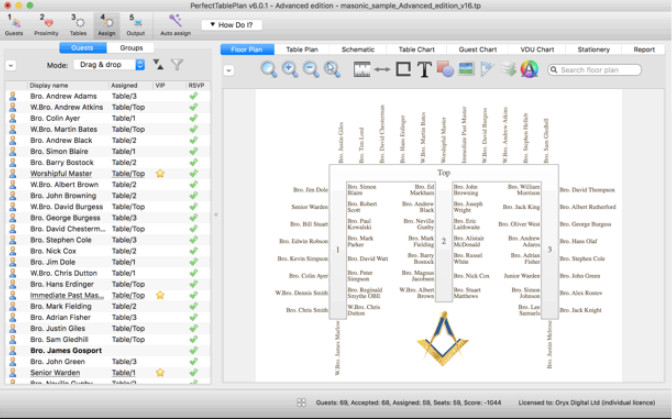The width and height of the screenshot is (672, 419).
Task: Open the Schematic tab
Action: 358,49
